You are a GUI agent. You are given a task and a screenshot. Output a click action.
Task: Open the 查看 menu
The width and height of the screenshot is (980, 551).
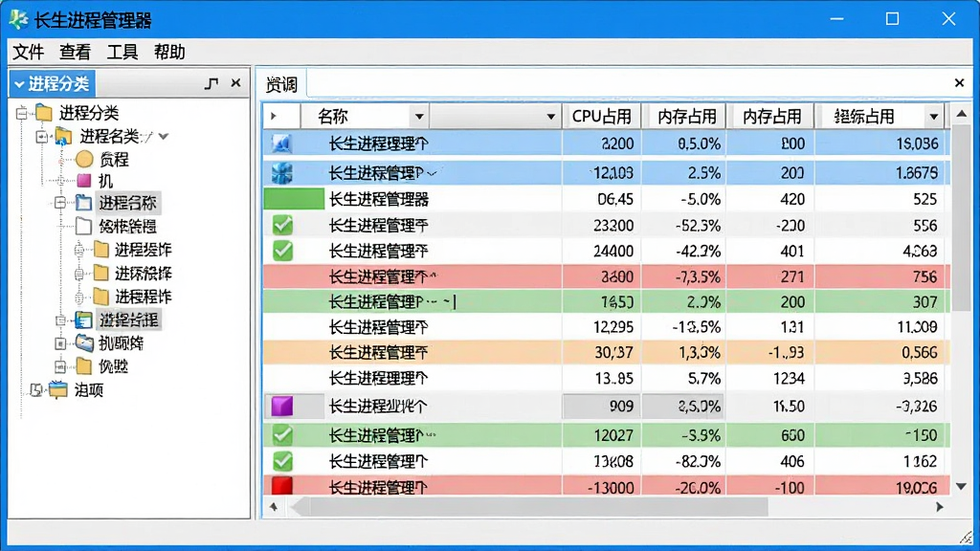pyautogui.click(x=76, y=52)
